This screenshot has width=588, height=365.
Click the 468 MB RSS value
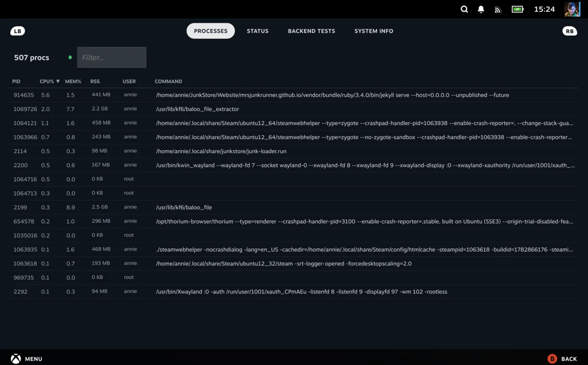click(101, 249)
